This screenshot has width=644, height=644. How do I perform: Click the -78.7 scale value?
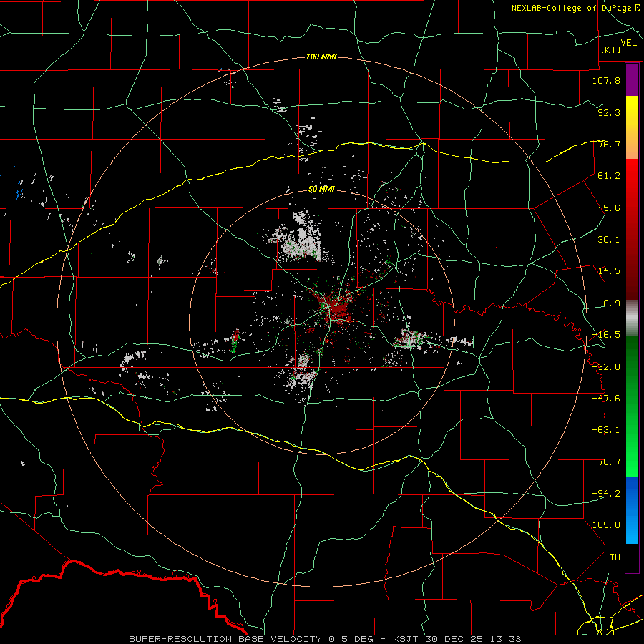pos(606,462)
